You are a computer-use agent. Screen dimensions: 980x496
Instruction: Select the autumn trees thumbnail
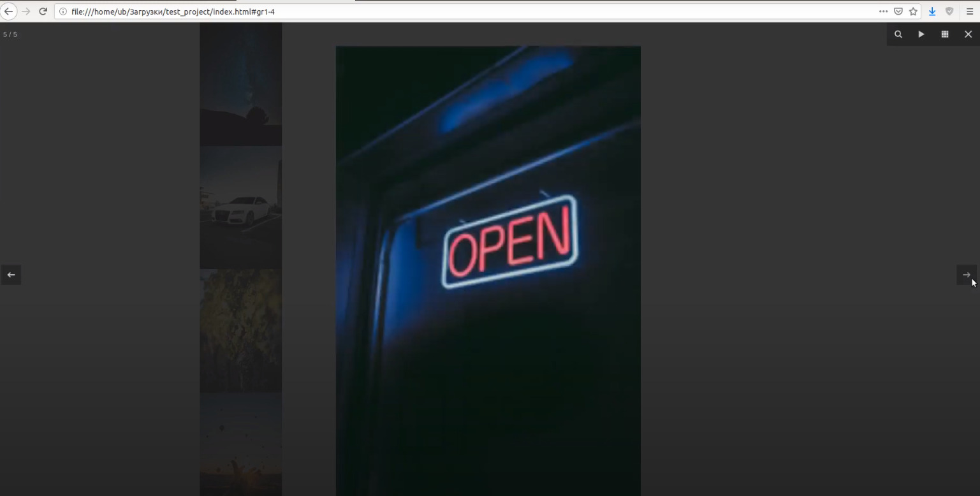pyautogui.click(x=241, y=330)
